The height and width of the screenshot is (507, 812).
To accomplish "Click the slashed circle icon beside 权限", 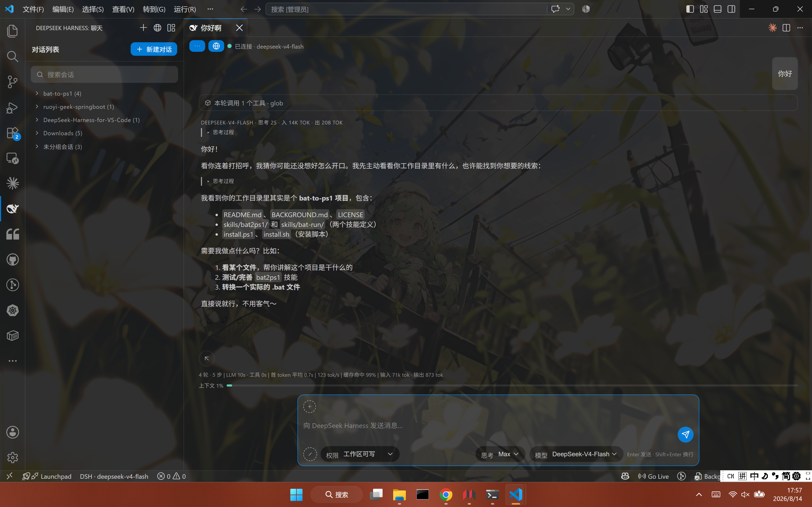I will tap(310, 454).
